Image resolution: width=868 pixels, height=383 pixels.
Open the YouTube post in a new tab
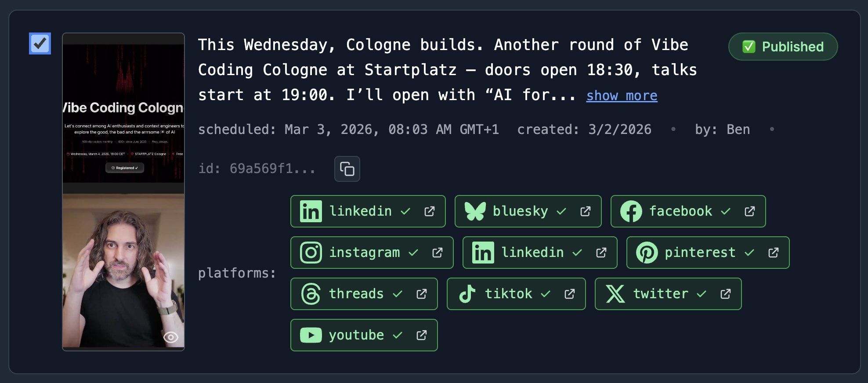[x=422, y=335]
